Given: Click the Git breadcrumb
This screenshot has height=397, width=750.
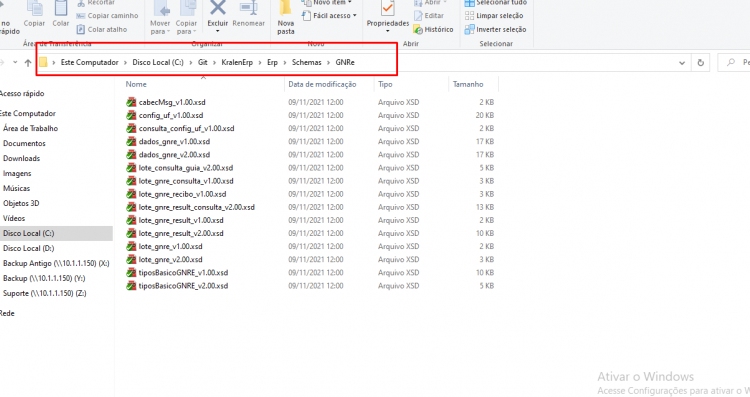Looking at the screenshot, I should [x=203, y=62].
